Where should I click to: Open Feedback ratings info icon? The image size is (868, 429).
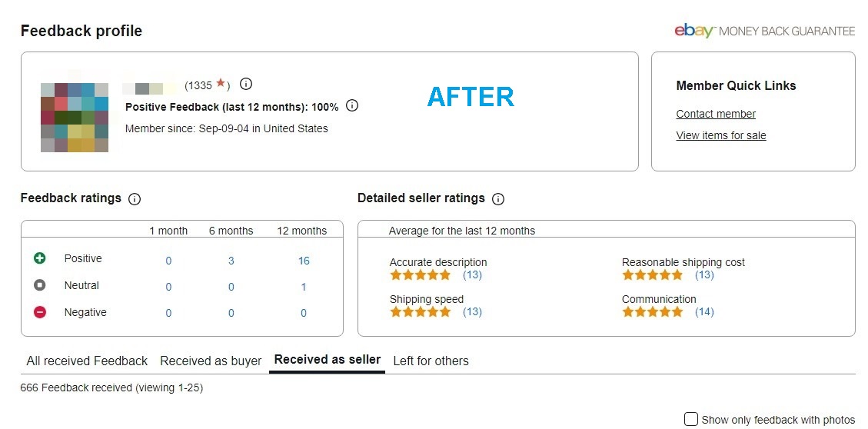135,199
